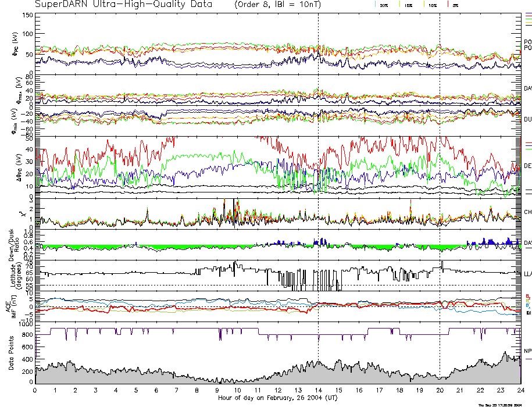
Task: Click hour 0 on the time axis
Action: click(35, 390)
